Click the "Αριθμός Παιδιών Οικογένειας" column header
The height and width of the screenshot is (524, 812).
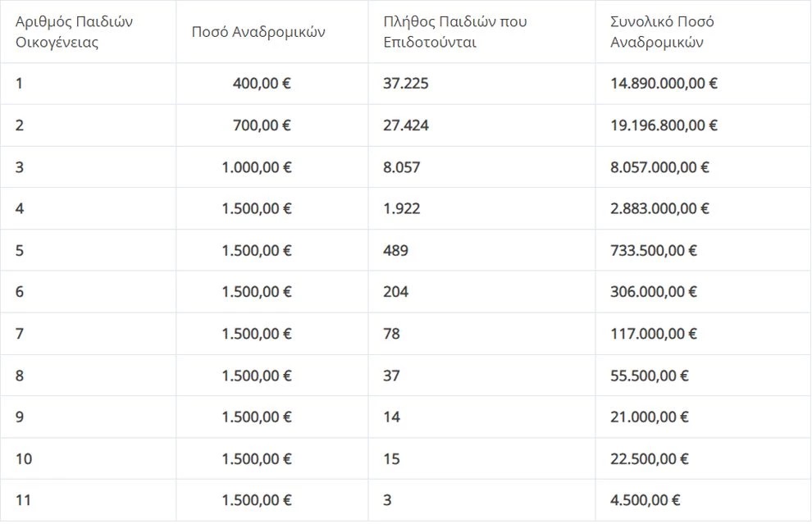tap(74, 32)
